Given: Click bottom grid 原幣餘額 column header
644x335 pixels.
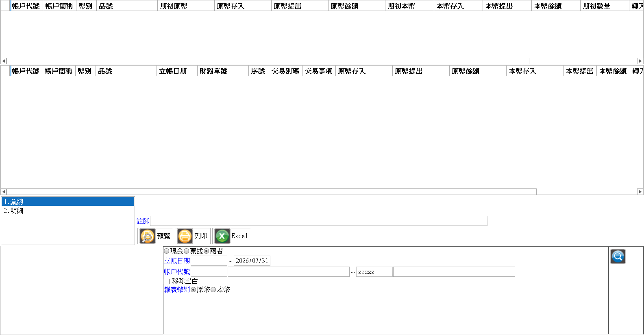Looking at the screenshot, I should [478, 71].
